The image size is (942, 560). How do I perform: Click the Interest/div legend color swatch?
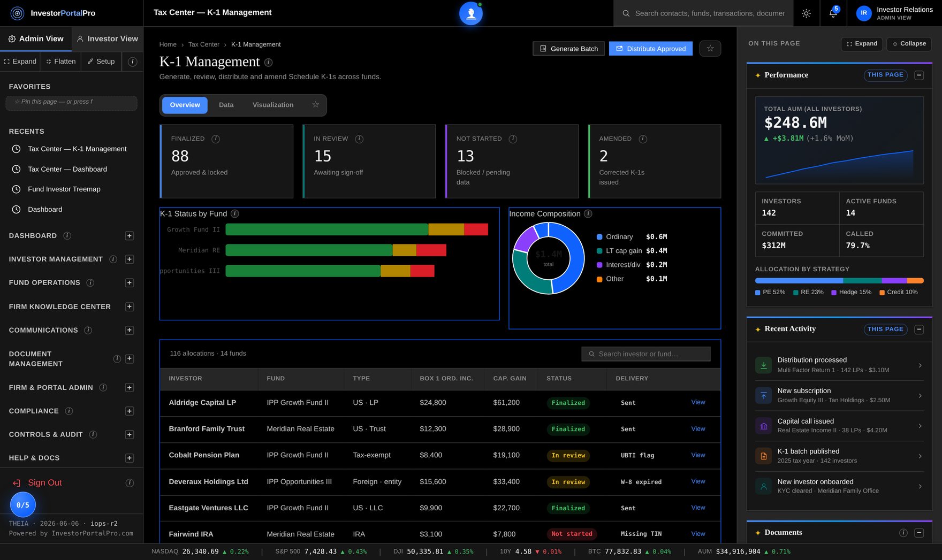599,265
